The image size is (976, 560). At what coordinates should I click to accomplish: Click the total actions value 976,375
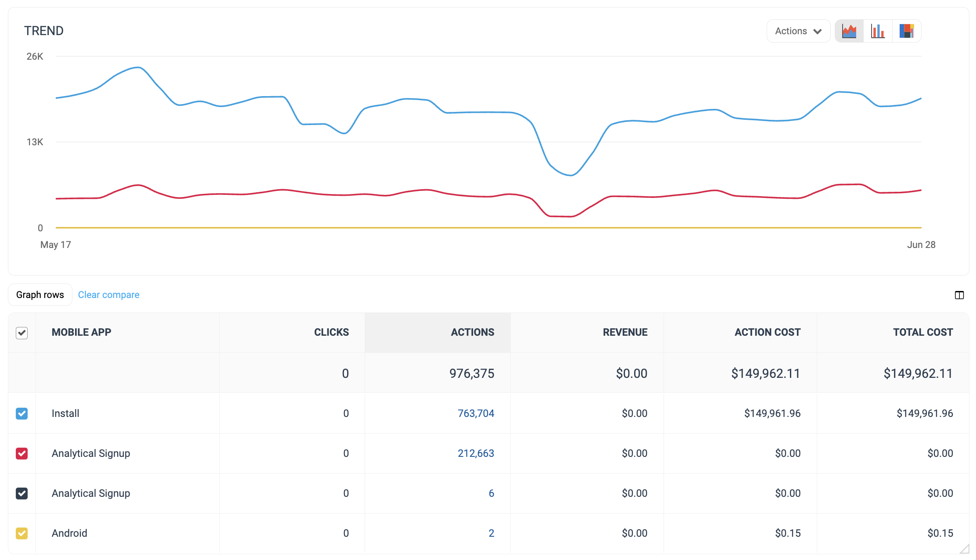[472, 373]
